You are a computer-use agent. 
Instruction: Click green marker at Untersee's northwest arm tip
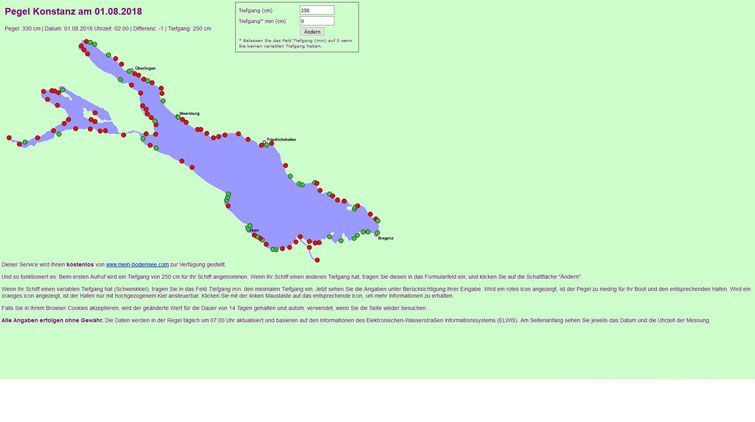[x=62, y=90]
